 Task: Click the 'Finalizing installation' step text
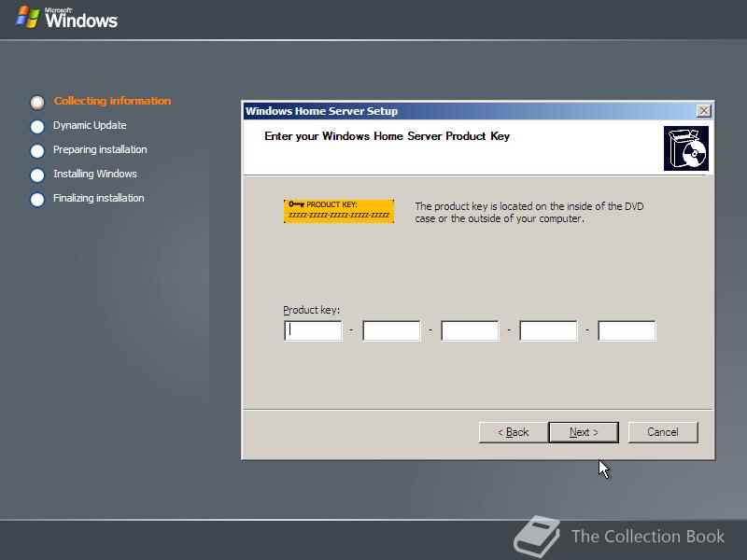click(x=99, y=198)
